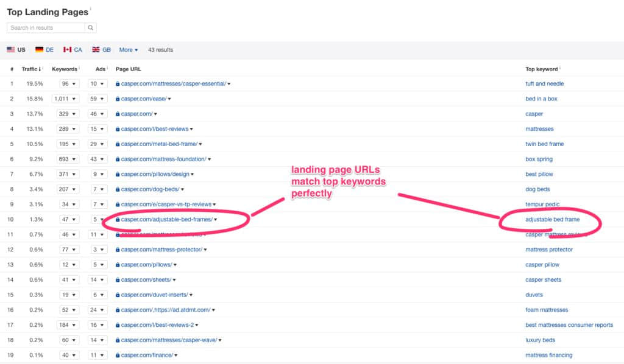Click 'best mattresses consumer reports' keyword
The width and height of the screenshot is (624, 364).
pos(569,325)
